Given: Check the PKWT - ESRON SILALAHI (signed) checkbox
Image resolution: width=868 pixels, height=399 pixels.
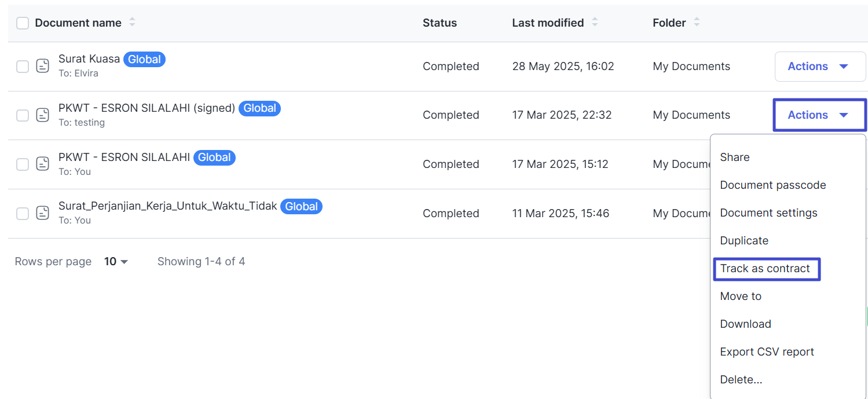Looking at the screenshot, I should point(23,115).
